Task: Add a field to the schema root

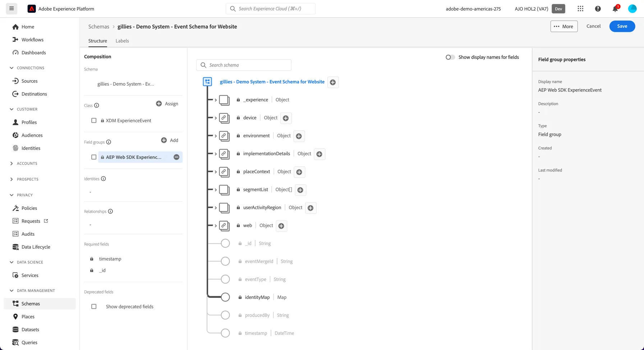Action: tap(333, 82)
